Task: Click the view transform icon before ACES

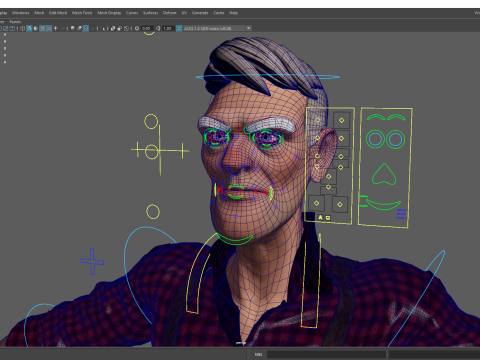Action: pos(179,28)
